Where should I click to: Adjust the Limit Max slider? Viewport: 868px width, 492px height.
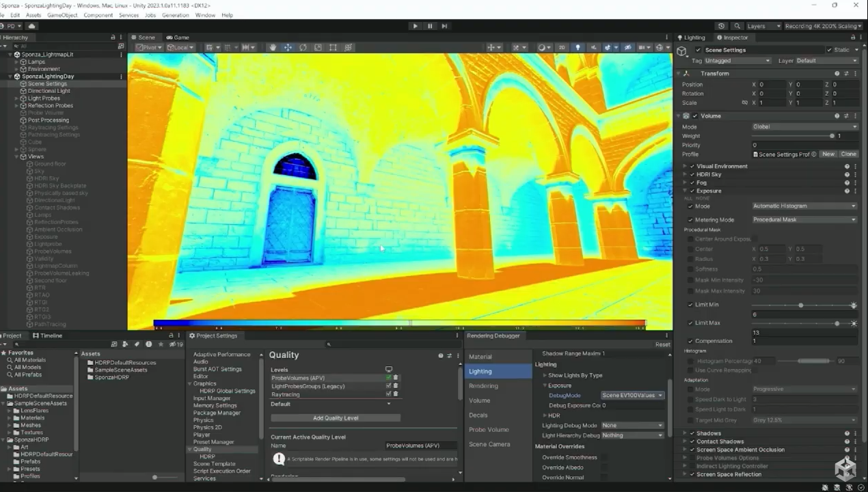click(x=800, y=323)
